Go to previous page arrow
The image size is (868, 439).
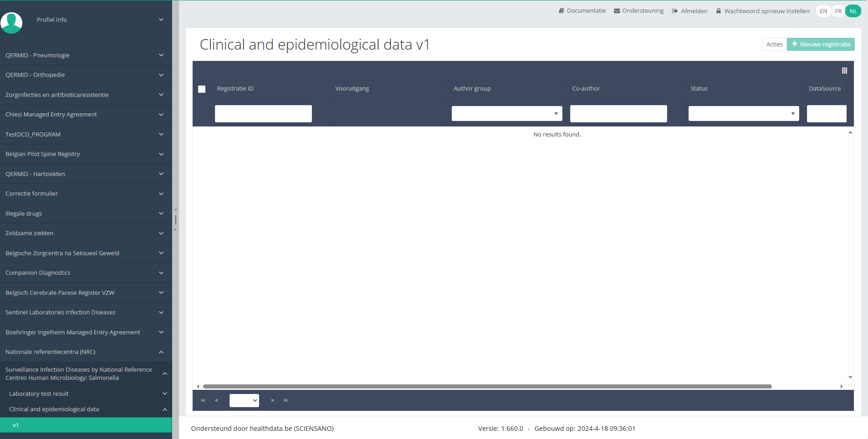pyautogui.click(x=216, y=400)
